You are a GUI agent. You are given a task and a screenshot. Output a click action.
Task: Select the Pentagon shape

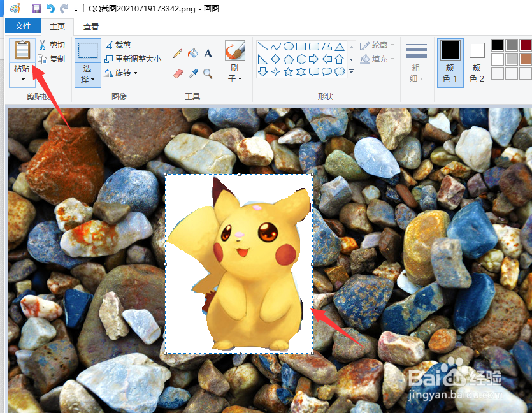[x=289, y=59]
